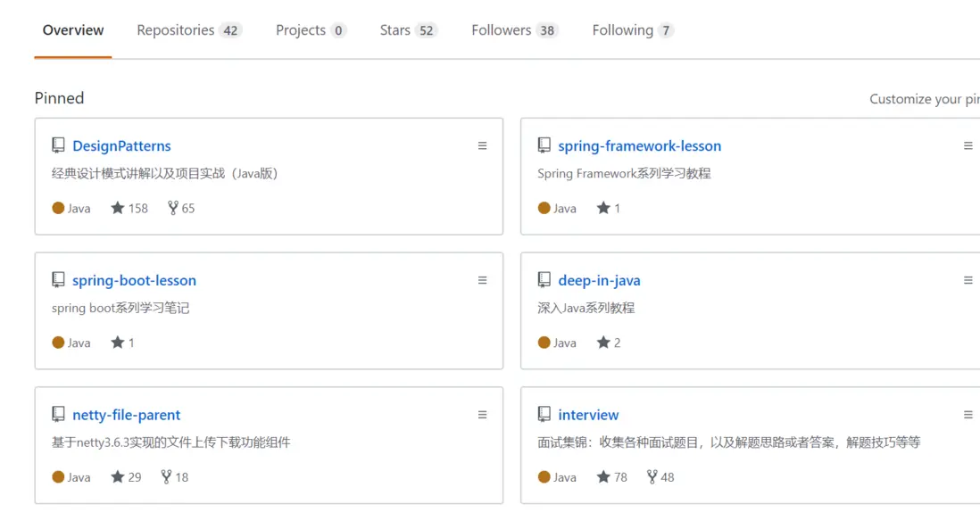Go to the Stars tab
Screen dimensions: 980x529
tap(408, 30)
